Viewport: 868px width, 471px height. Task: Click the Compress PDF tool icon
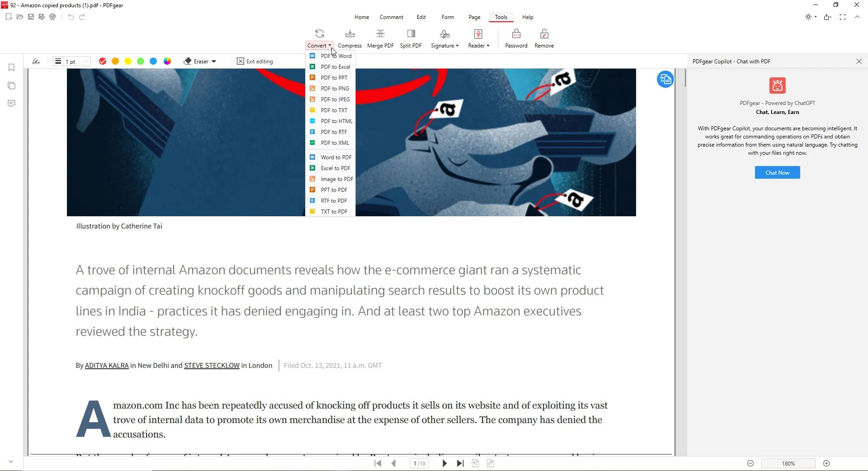(349, 34)
